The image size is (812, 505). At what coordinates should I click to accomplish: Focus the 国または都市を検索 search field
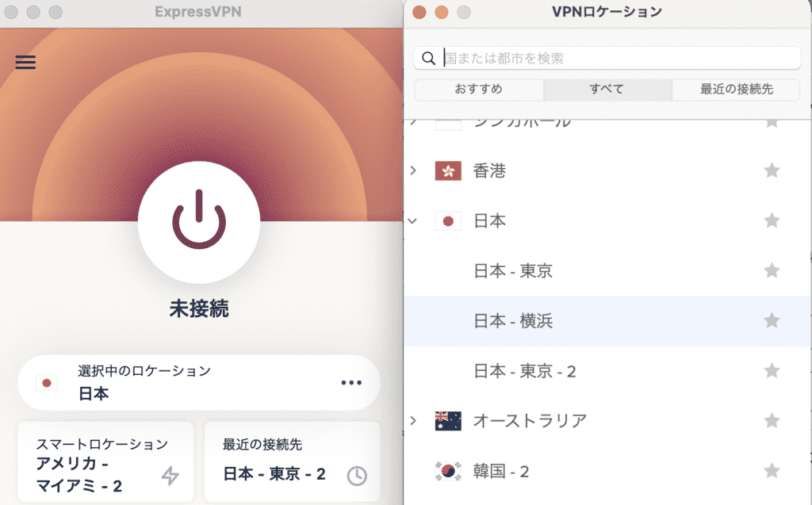(x=607, y=58)
